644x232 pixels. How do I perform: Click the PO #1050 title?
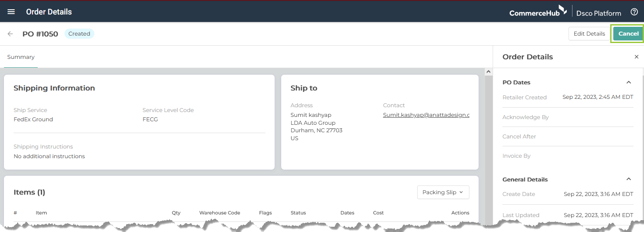[40, 34]
